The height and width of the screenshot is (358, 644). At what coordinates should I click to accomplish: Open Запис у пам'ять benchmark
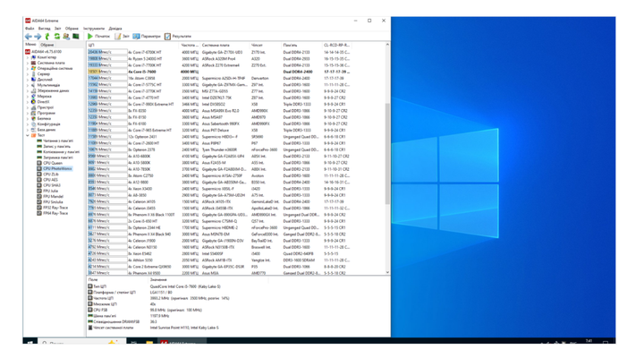pos(54,146)
